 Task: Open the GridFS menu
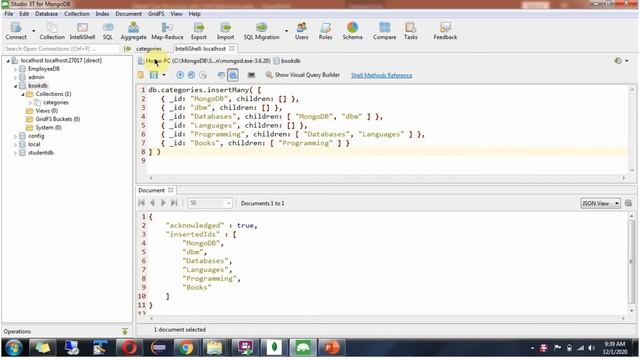(x=156, y=13)
